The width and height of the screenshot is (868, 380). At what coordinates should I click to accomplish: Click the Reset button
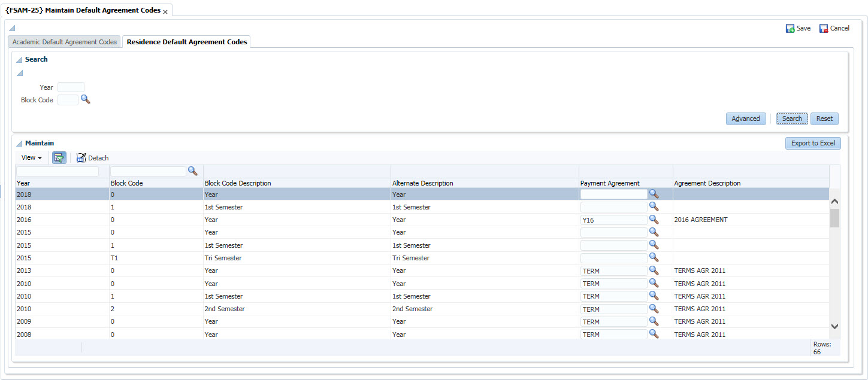click(x=824, y=118)
